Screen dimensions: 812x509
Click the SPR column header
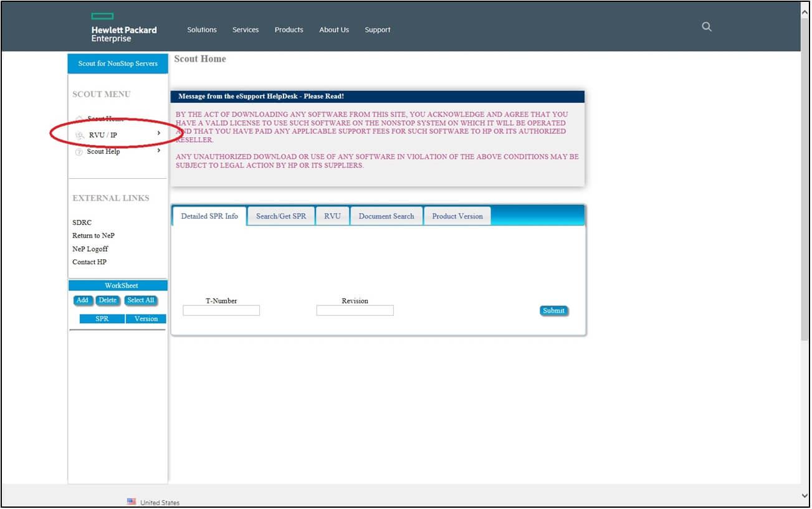point(102,318)
